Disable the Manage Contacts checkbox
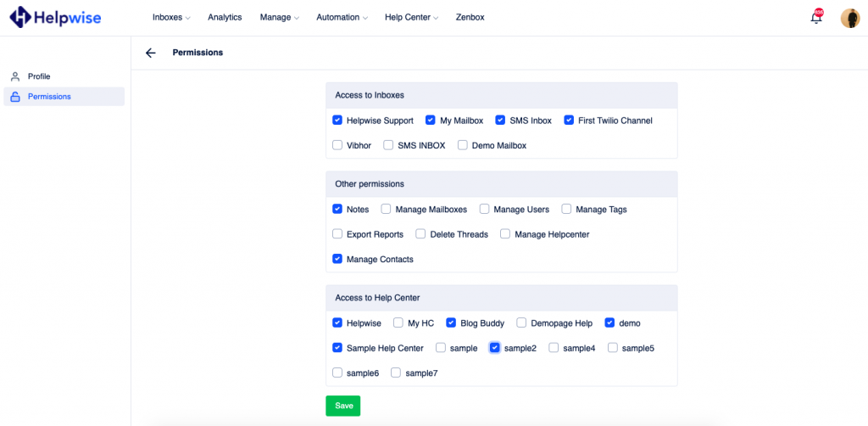This screenshot has height=426, width=868. point(337,259)
